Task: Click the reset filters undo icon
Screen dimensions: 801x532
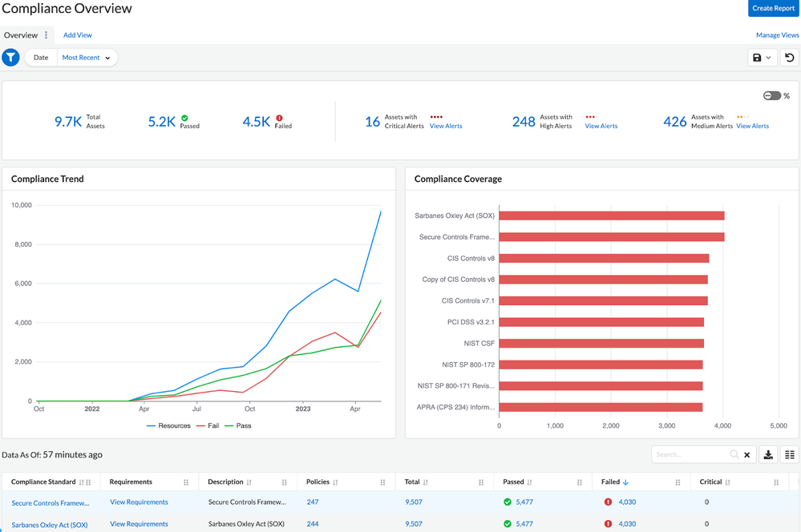Action: [x=790, y=58]
